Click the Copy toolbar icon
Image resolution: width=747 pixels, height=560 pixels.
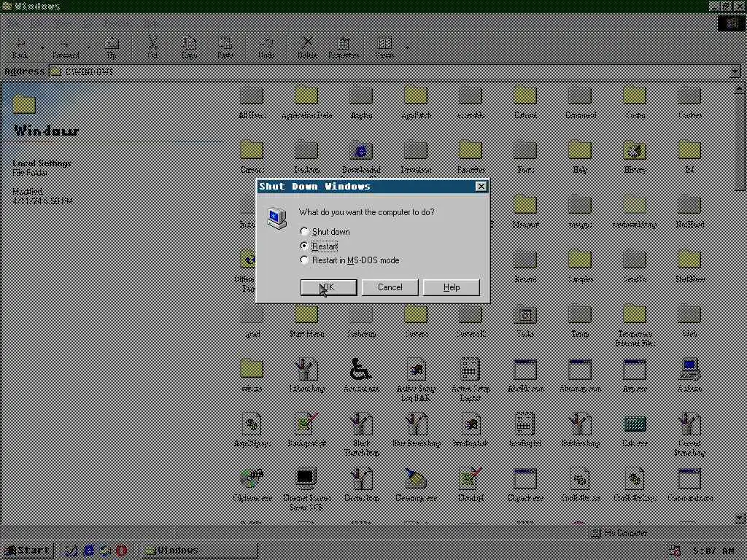(189, 47)
